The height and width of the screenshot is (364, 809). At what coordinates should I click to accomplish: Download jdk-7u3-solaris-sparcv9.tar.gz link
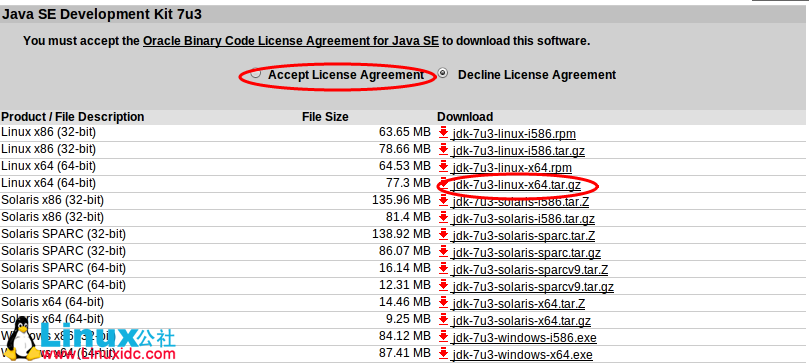[533, 287]
